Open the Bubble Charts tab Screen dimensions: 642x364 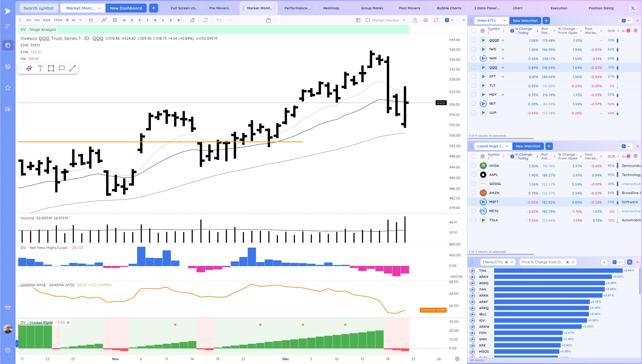pos(449,8)
